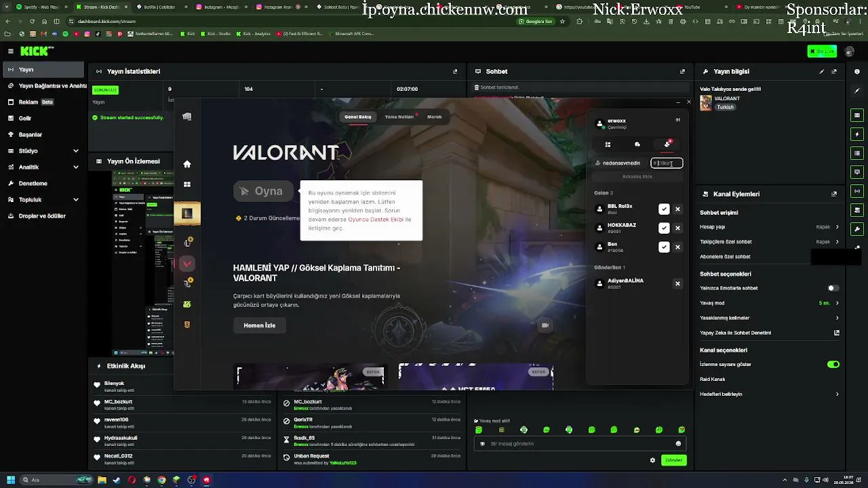Viewport: 868px width, 488px height.
Task: Cancel the sent request to AdiyenBALINA
Action: pos(677,284)
